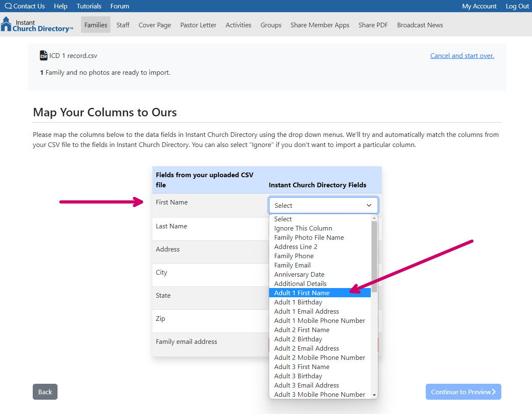This screenshot has width=532, height=414.
Task: Click the 'First Name' CSV field label
Action: pyautogui.click(x=172, y=202)
